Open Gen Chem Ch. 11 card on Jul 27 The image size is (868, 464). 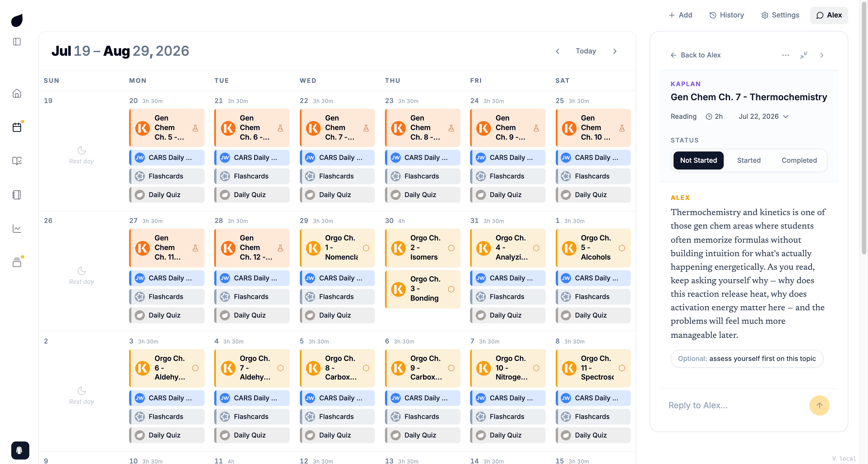(x=167, y=248)
